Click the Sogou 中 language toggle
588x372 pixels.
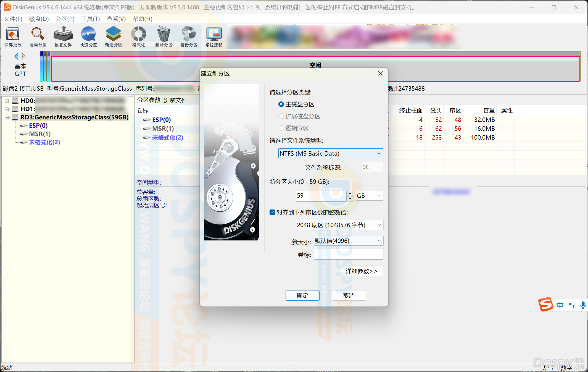point(560,305)
